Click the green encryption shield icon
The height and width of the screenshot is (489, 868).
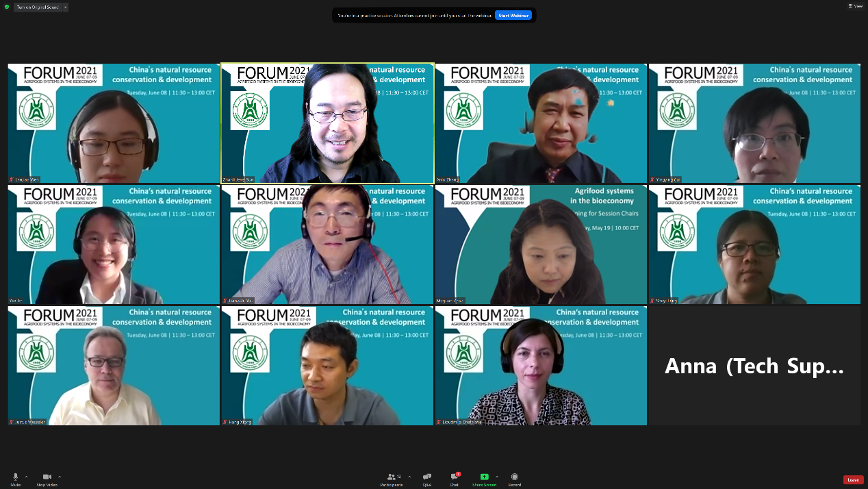[7, 7]
